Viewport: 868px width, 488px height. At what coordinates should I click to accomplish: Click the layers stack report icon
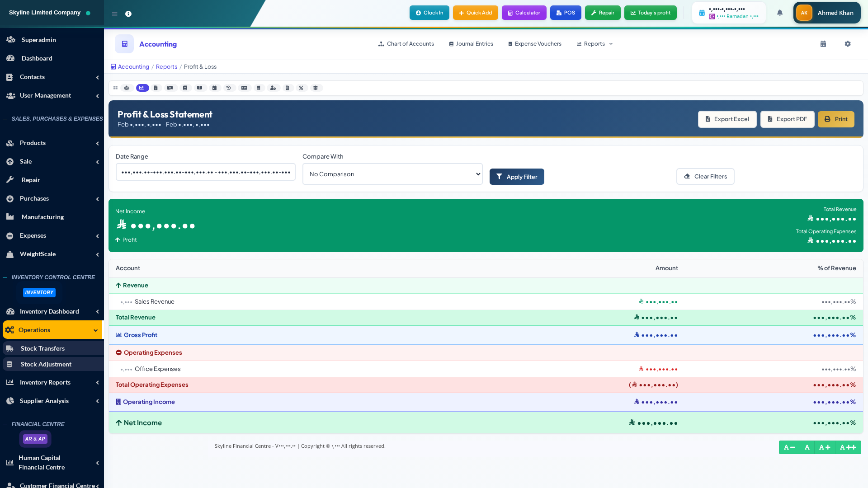pos(316,88)
